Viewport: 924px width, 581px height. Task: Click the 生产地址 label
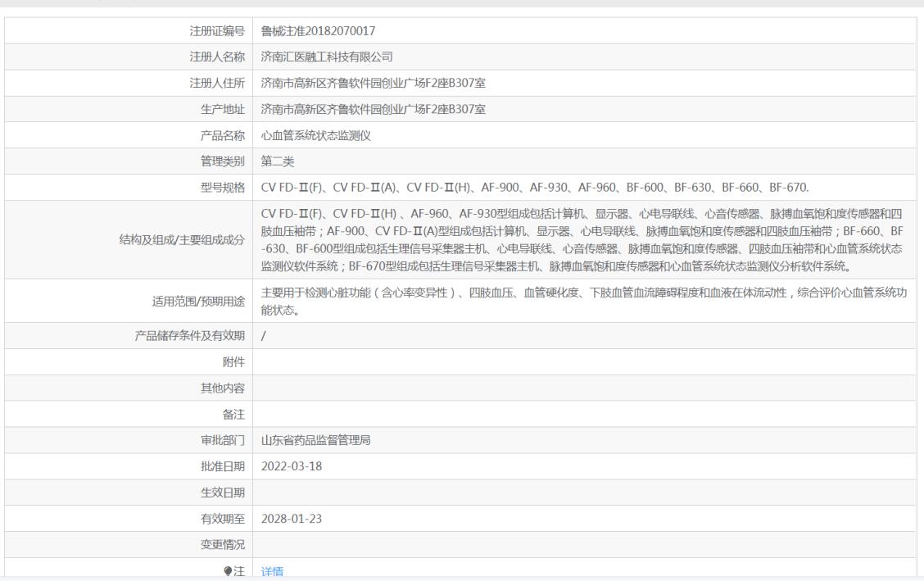point(223,109)
